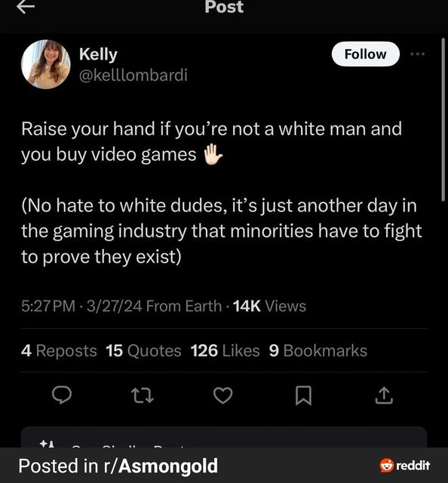Bookmark the post using bookmark icon
This screenshot has width=448, height=483.
tap(303, 395)
